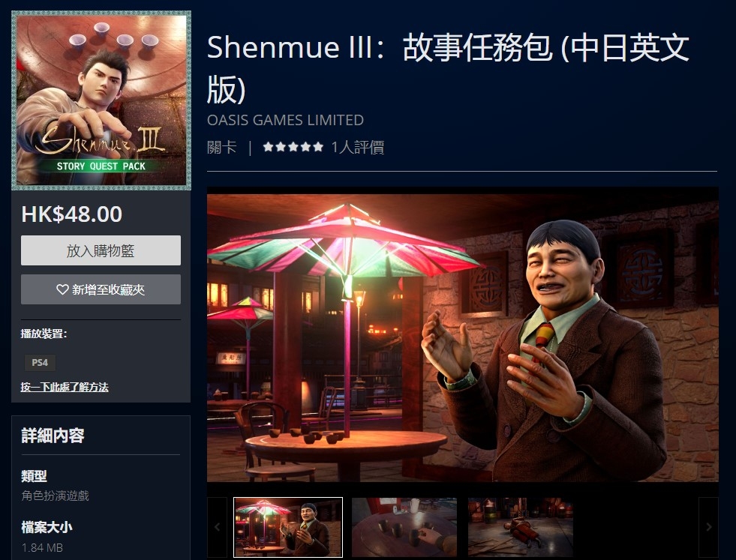736x560 pixels.
Task: Add to cart with 放入購物籃 button
Action: coord(101,250)
